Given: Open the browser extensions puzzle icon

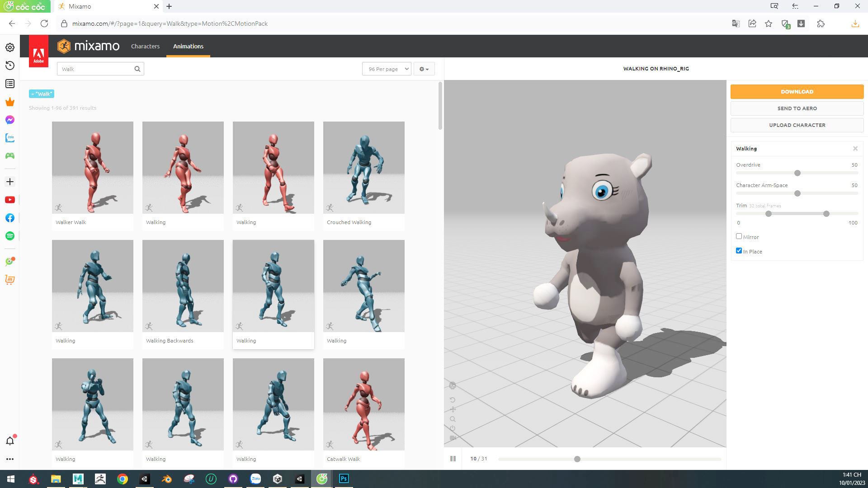Looking at the screenshot, I should [821, 23].
